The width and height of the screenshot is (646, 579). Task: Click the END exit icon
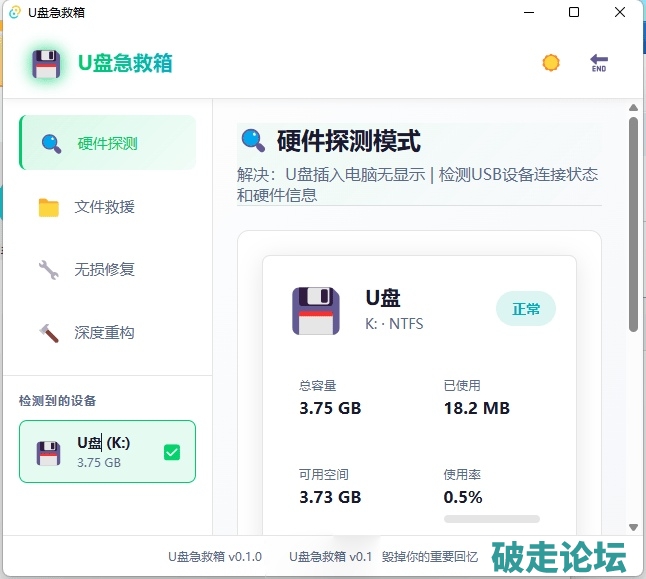coord(599,63)
